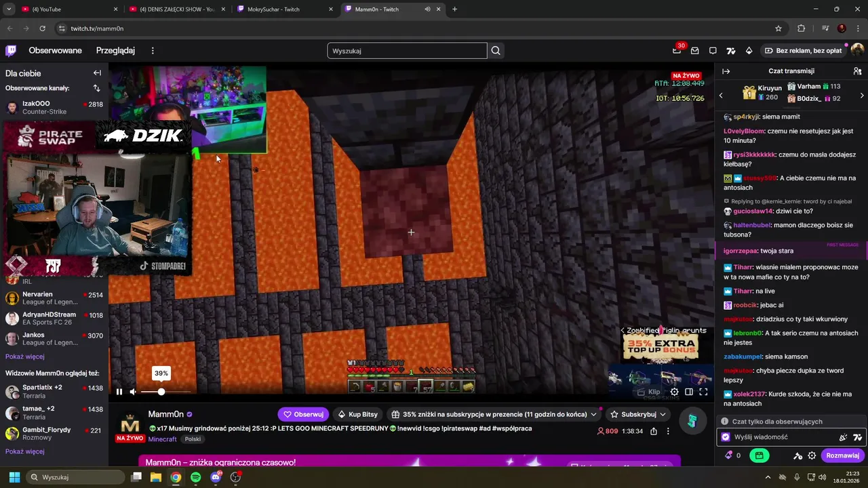Open the chat community users icon
Screen dimensions: 868x488
point(857,71)
